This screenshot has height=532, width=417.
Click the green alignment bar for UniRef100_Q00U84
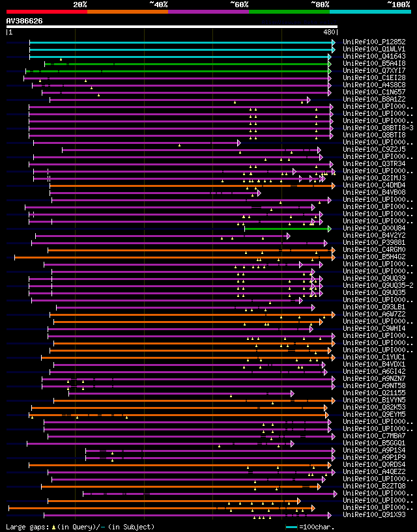click(288, 229)
